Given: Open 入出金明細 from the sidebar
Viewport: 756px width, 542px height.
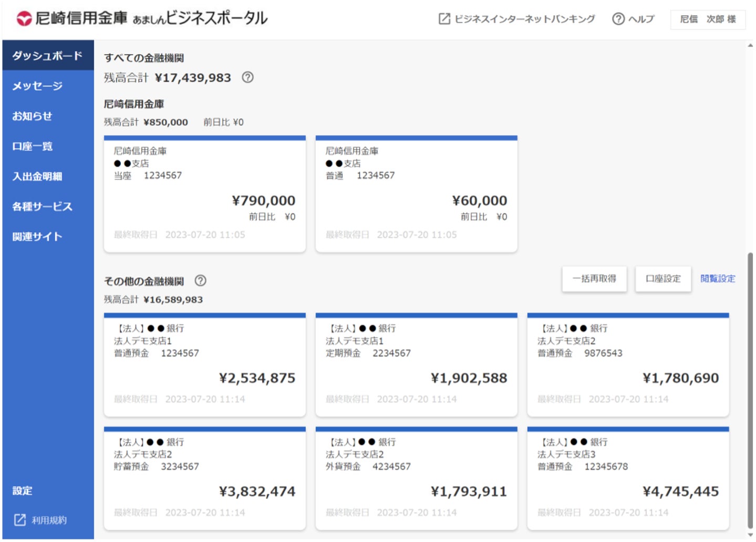Looking at the screenshot, I should click(x=37, y=176).
